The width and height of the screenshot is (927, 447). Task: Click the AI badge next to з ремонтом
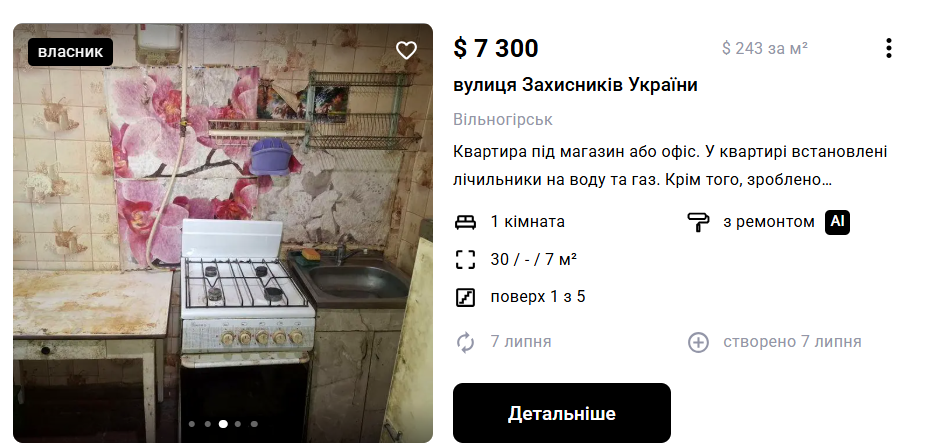(x=837, y=222)
